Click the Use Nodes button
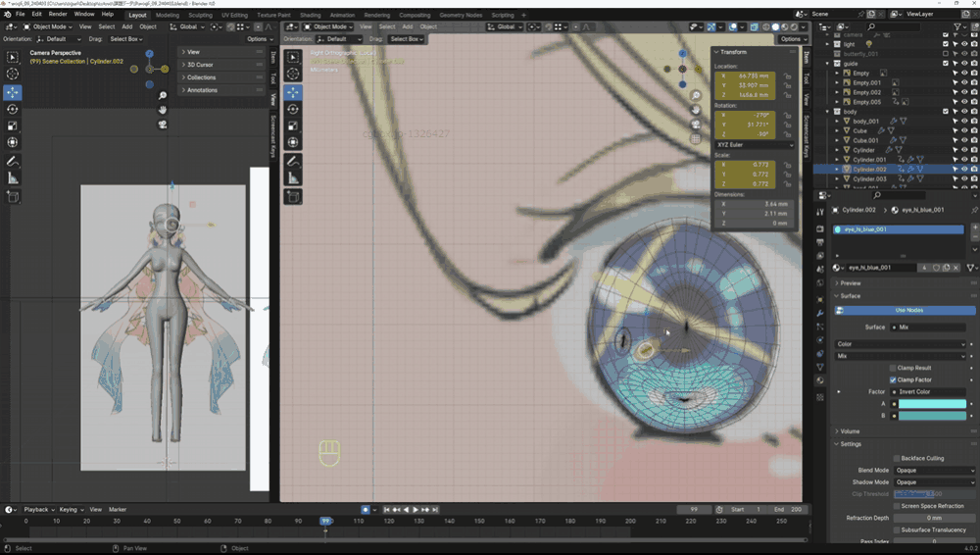This screenshot has width=980, height=555. click(900, 310)
